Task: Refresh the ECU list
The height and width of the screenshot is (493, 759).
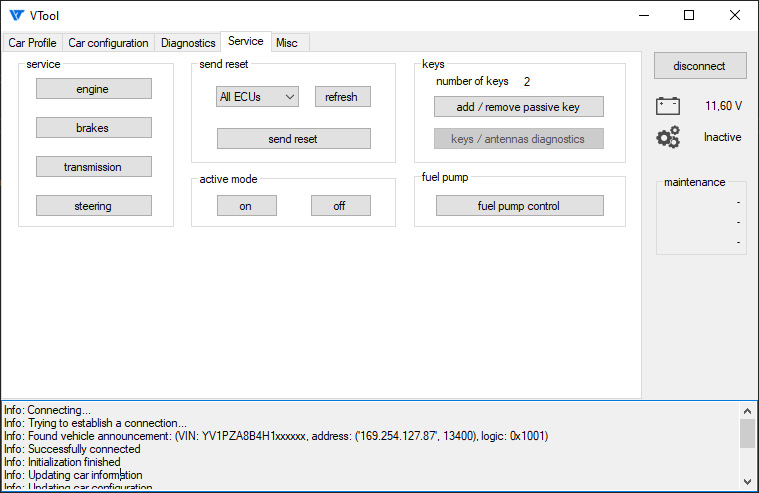Action: pos(343,97)
